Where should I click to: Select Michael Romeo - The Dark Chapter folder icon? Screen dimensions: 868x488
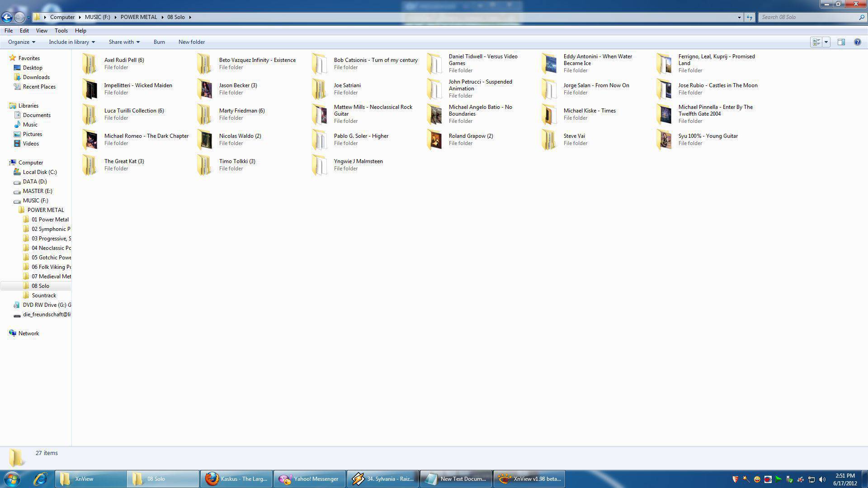90,140
